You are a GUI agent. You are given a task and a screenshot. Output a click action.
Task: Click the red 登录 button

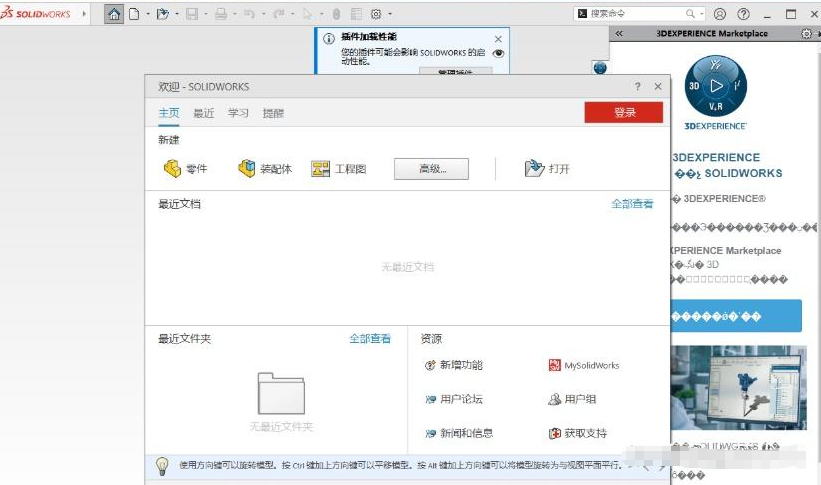(624, 112)
